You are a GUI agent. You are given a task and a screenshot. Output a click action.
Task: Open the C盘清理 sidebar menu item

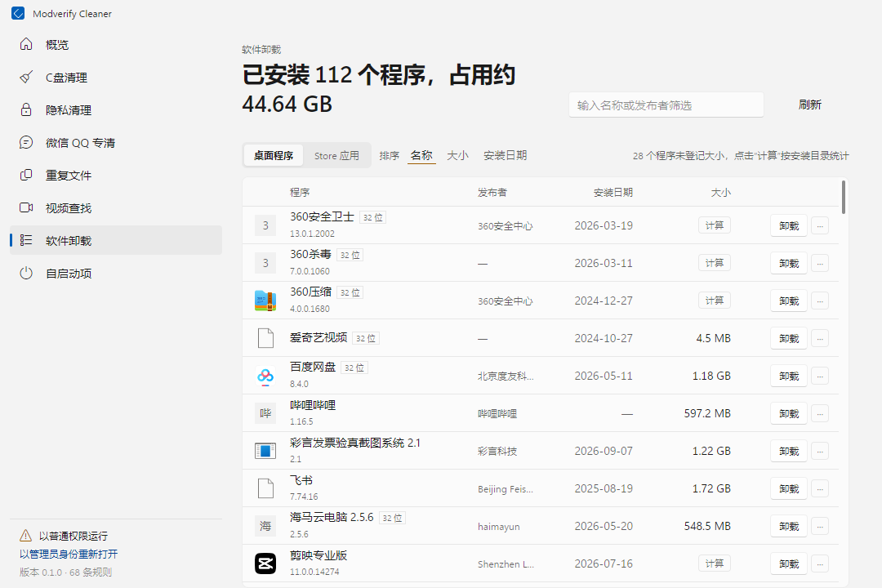coord(116,77)
